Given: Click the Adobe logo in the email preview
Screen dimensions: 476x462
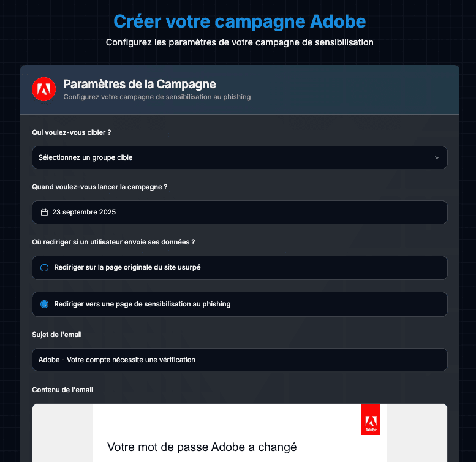Looking at the screenshot, I should point(371,420).
